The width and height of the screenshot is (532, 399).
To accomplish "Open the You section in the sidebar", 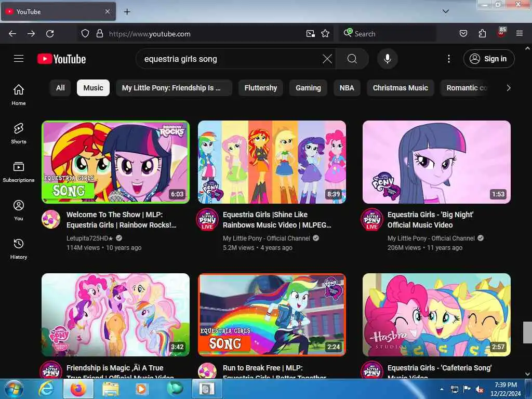I will (x=19, y=210).
